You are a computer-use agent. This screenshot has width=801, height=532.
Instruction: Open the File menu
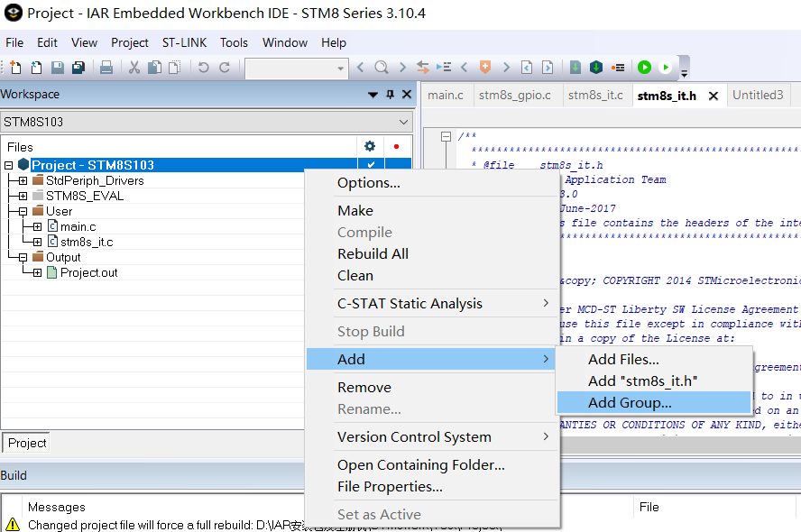point(14,43)
